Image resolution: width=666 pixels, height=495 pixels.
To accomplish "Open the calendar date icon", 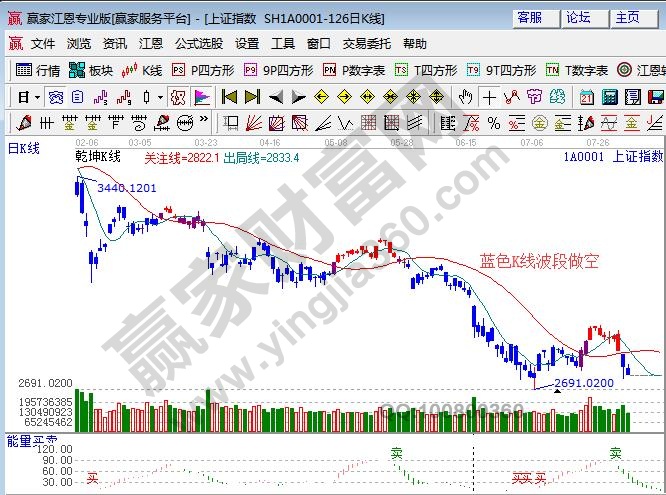I will (586, 97).
